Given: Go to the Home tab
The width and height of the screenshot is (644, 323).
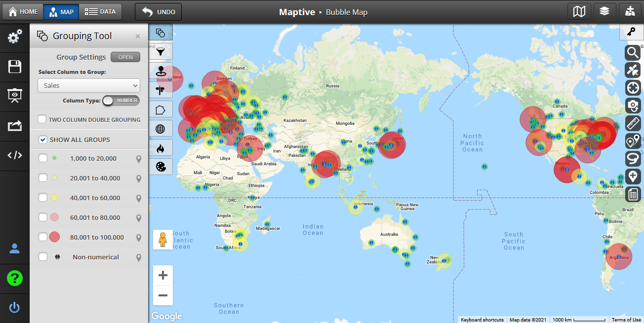Looking at the screenshot, I should 23,12.
